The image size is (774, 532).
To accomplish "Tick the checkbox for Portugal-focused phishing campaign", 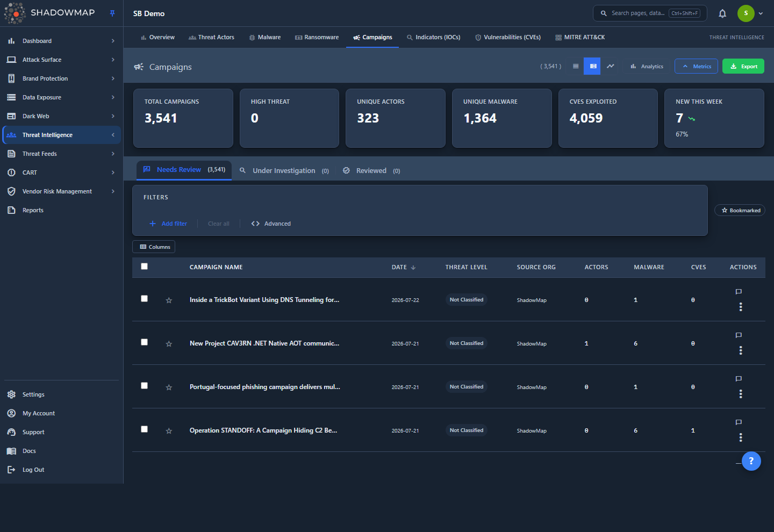I will tap(144, 386).
